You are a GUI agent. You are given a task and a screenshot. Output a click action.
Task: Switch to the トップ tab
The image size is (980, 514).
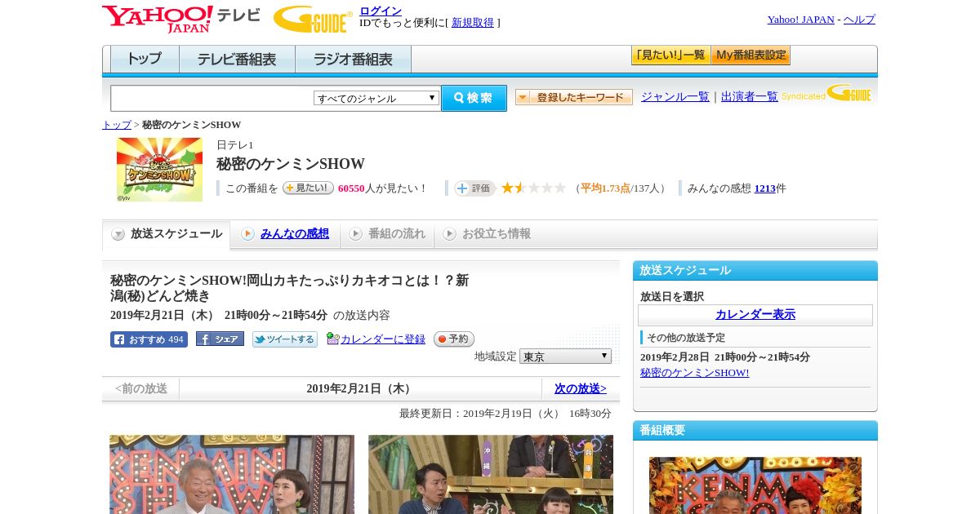145,60
